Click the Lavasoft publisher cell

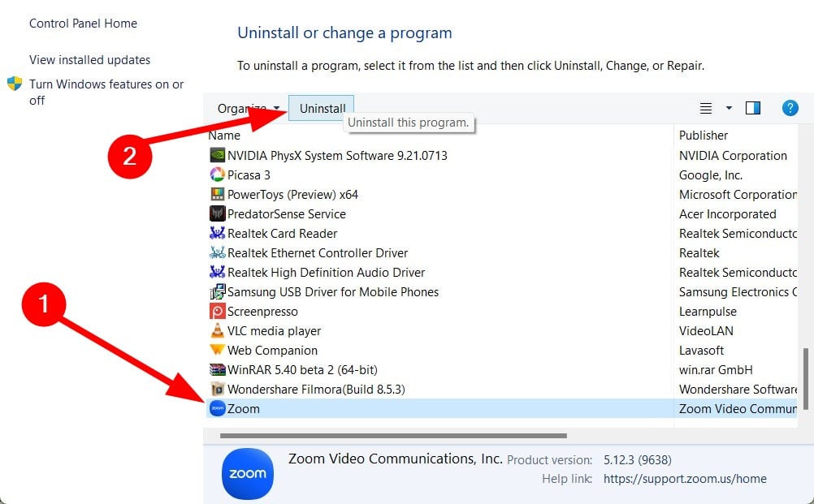coord(701,351)
